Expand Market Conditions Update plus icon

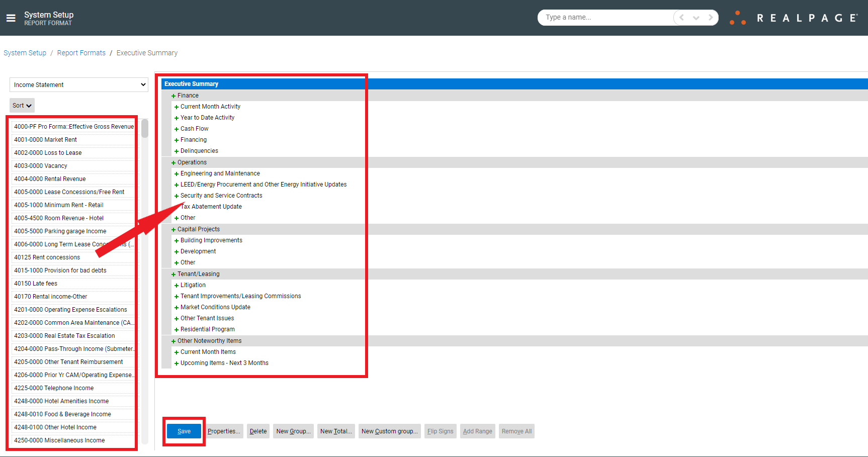[x=177, y=308]
